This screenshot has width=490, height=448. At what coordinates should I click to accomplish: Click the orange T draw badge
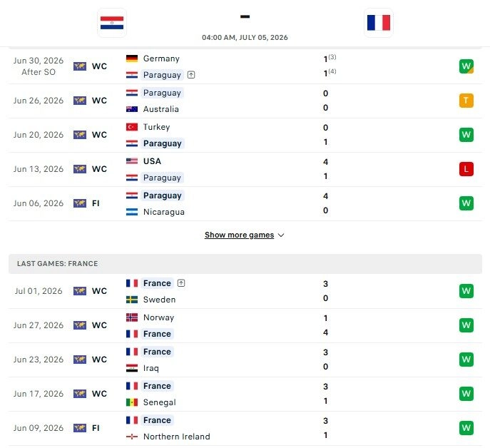point(466,101)
